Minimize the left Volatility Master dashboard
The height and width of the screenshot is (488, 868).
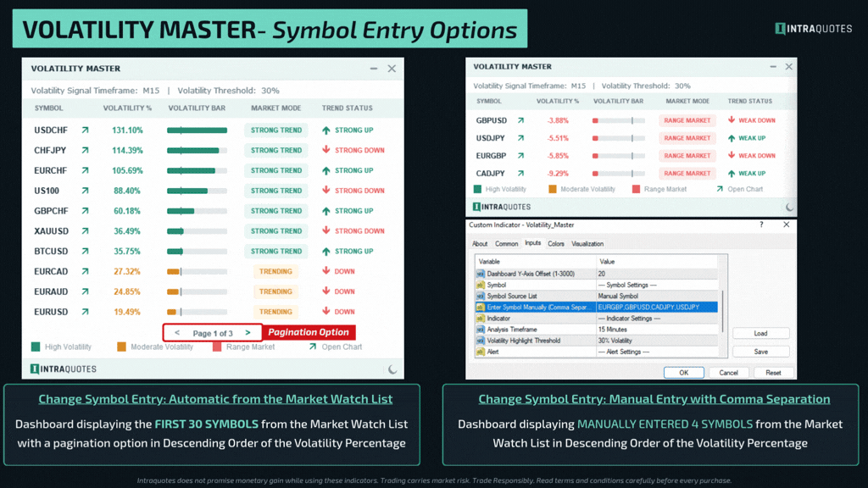point(374,69)
